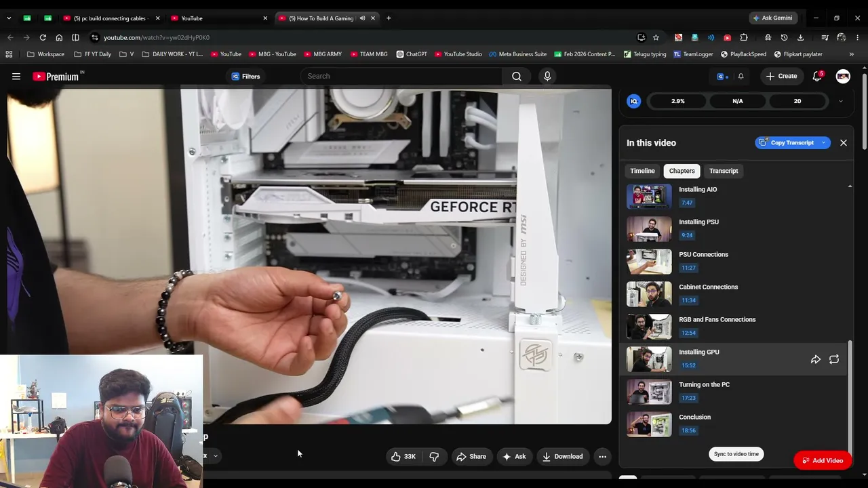Dislike the video with thumbs down

[434, 457]
